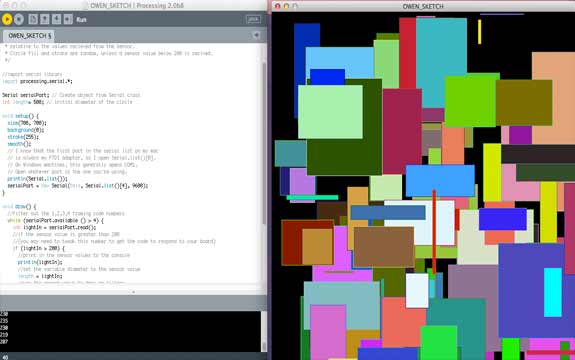
Task: Stop the running sketch
Action: [x=19, y=19]
